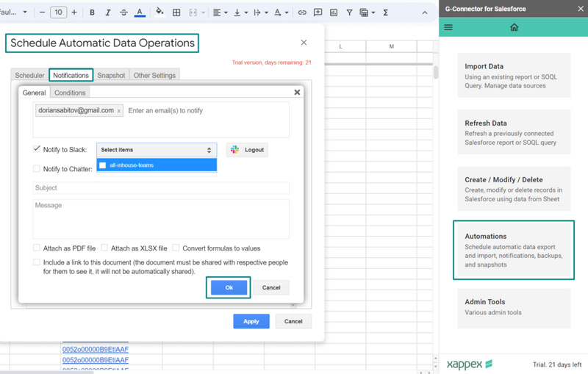The width and height of the screenshot is (588, 374).
Task: Confirm notification settings with Ok
Action: tap(229, 287)
